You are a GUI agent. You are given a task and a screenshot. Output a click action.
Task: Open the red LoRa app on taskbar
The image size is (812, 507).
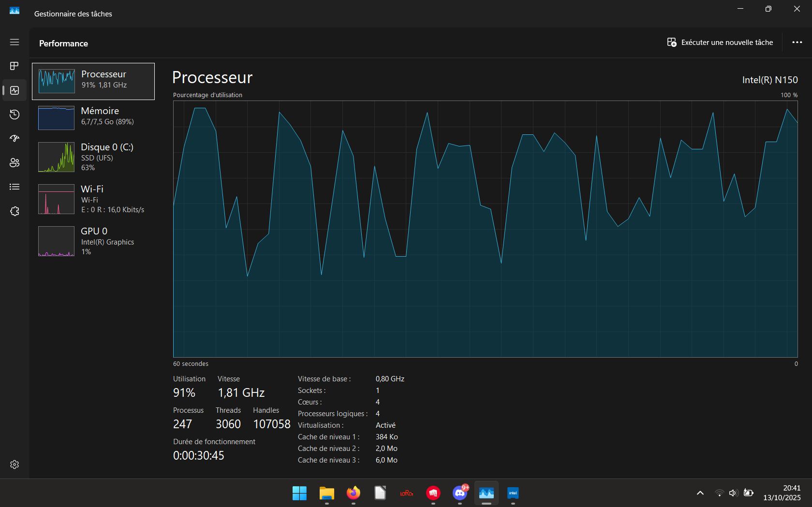pyautogui.click(x=407, y=493)
